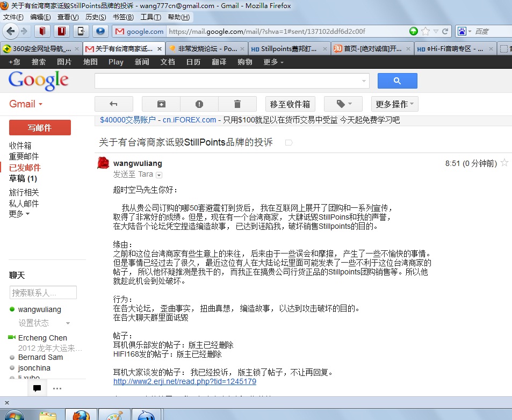
Task: Click the 移至收件箱 button
Action: click(x=290, y=104)
